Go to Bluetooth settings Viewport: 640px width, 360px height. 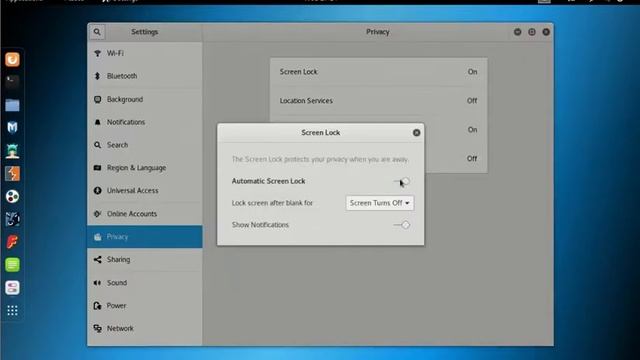pos(145,76)
